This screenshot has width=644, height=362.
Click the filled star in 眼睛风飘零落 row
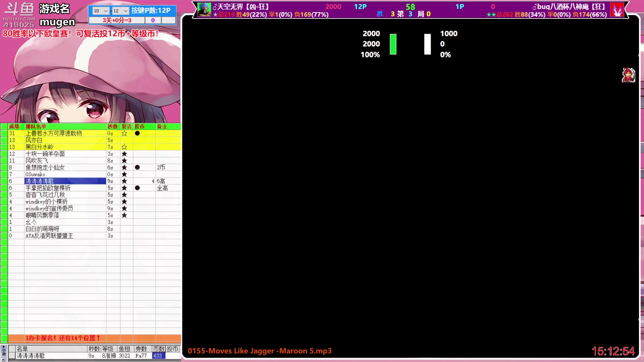124,215
